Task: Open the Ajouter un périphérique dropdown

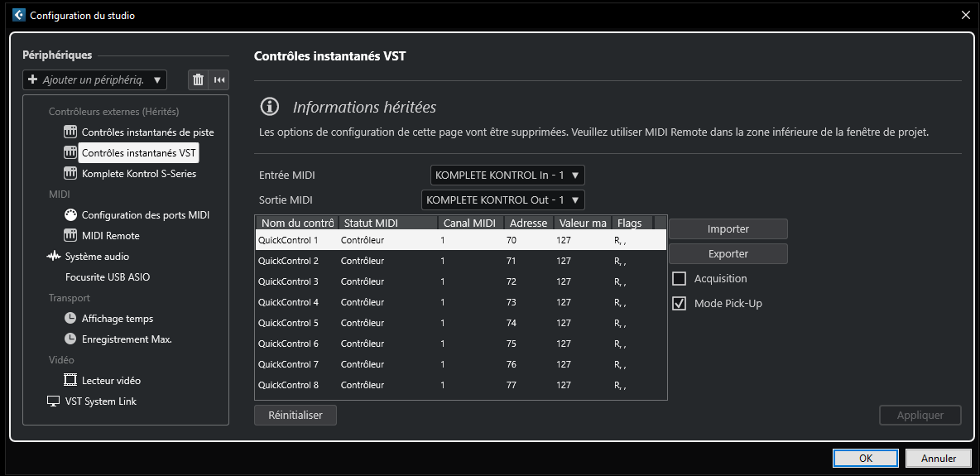Action: coord(94,79)
